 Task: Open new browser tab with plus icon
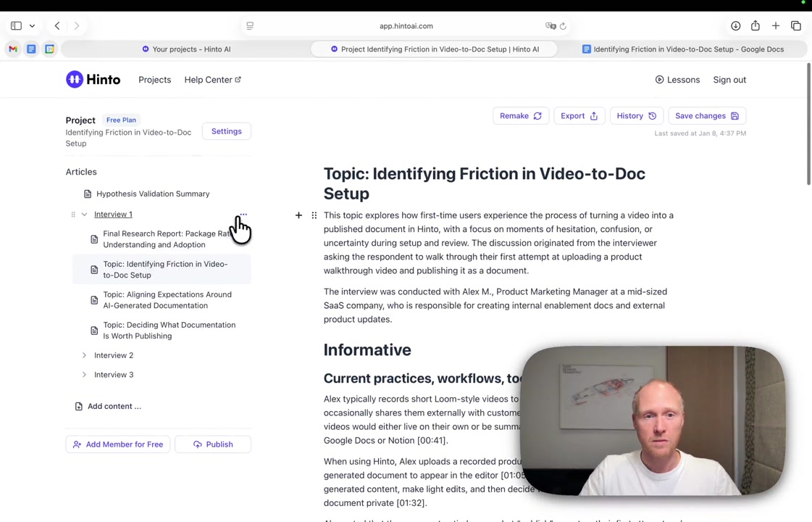[776, 26]
